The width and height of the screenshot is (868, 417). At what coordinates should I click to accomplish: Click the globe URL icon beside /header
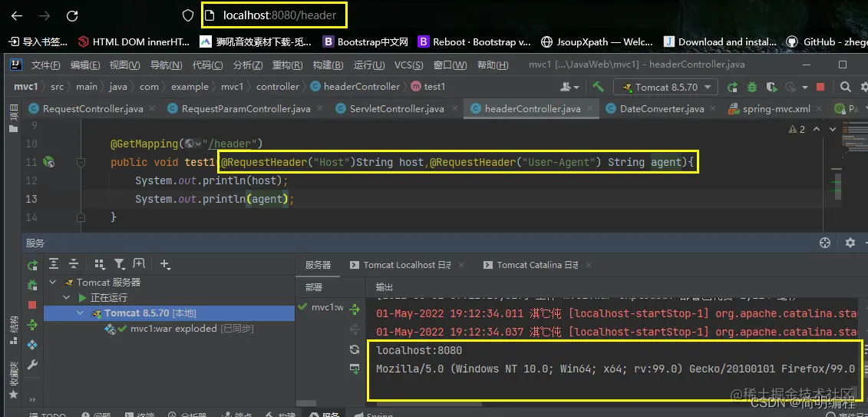(x=193, y=144)
